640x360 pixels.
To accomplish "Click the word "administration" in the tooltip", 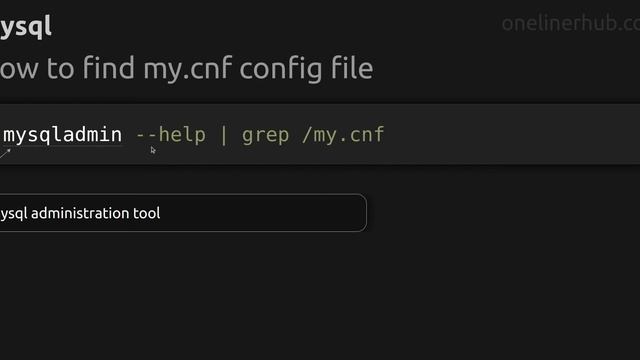I will 81,213.
